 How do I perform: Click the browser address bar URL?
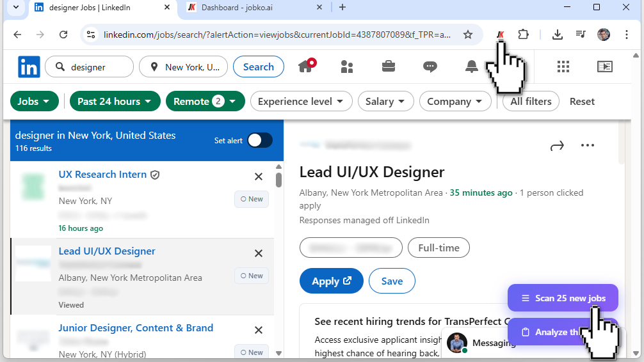click(x=277, y=35)
